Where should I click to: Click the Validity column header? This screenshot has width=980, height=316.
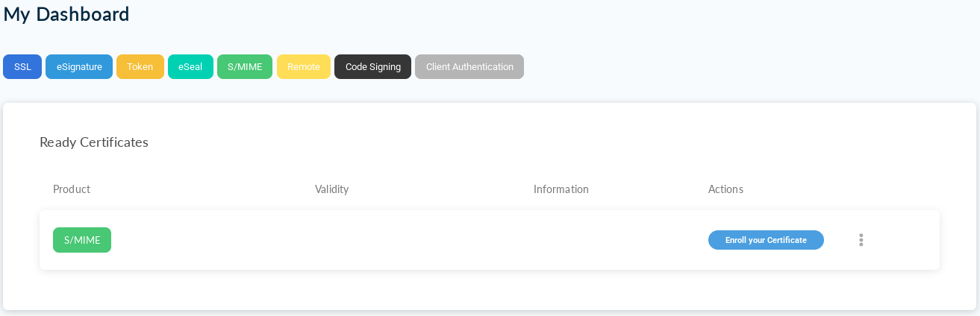[x=331, y=189]
